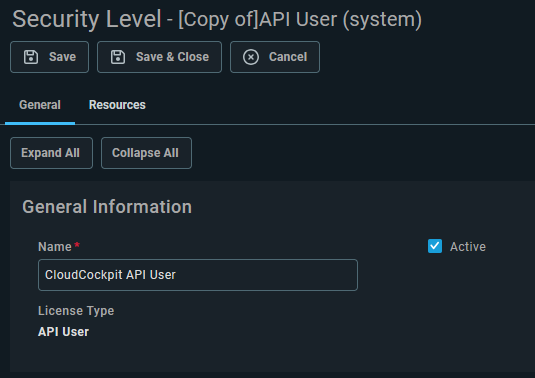Click the Security Level page title
This screenshot has width=535, height=378.
pyautogui.click(x=217, y=19)
